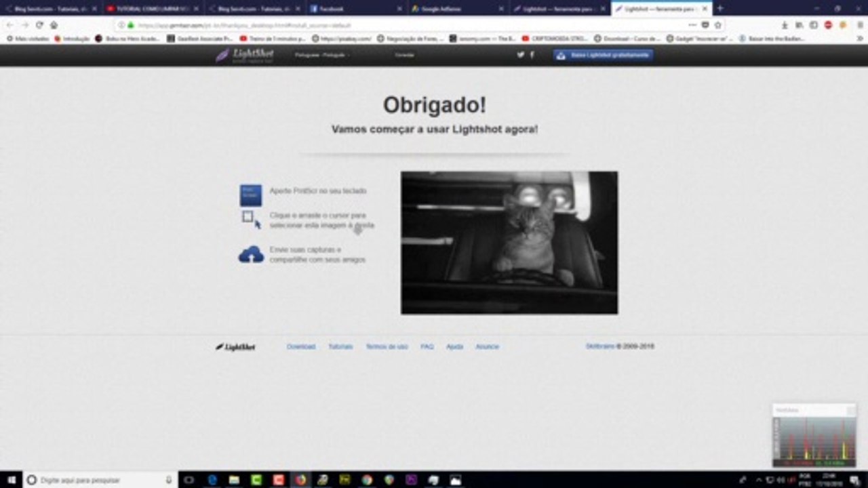Image resolution: width=868 pixels, height=488 pixels.
Task: Switch to Firefox on the taskbar
Action: [x=300, y=480]
